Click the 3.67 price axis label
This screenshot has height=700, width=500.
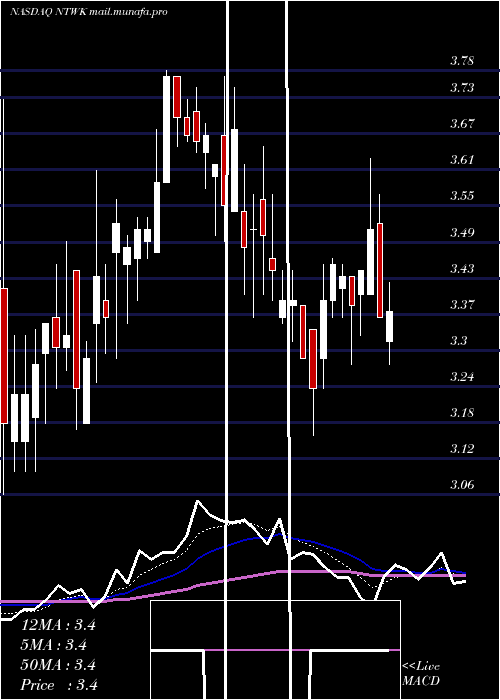[462, 124]
